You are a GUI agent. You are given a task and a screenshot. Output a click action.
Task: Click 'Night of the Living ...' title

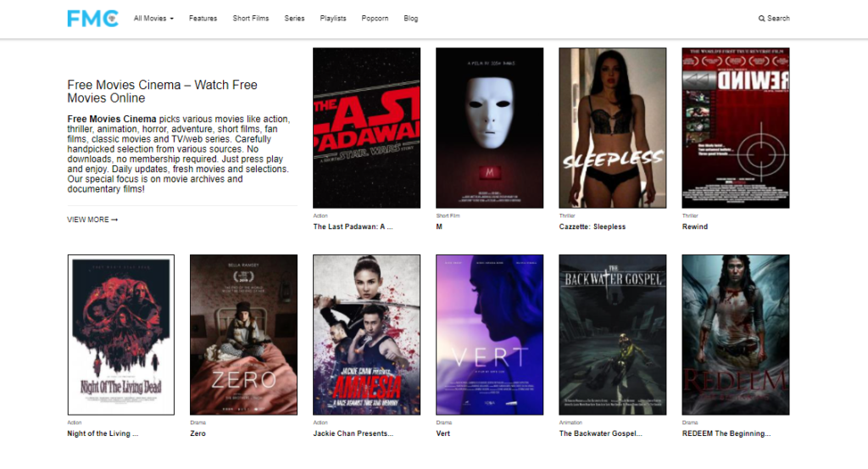103,433
